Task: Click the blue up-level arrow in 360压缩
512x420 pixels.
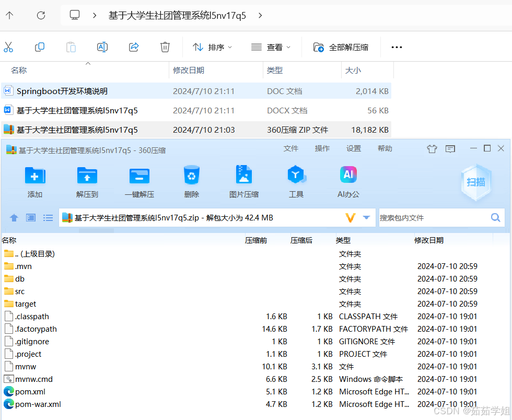Action: point(14,217)
